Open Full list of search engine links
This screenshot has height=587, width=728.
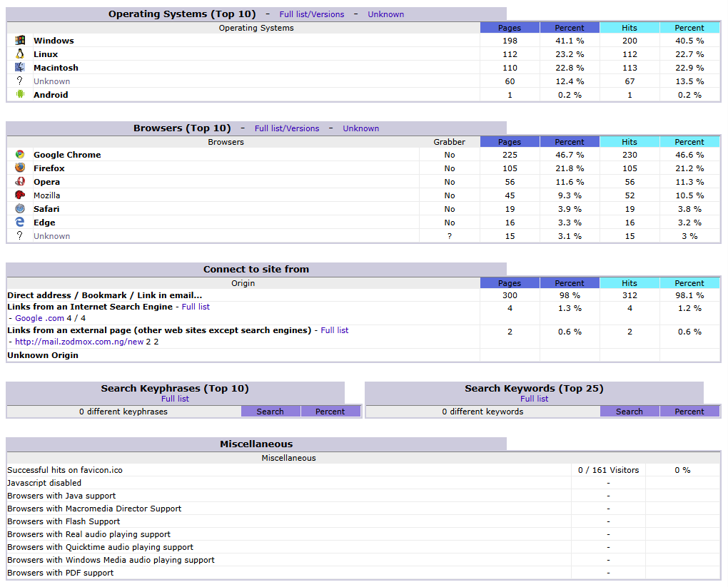[x=196, y=307]
